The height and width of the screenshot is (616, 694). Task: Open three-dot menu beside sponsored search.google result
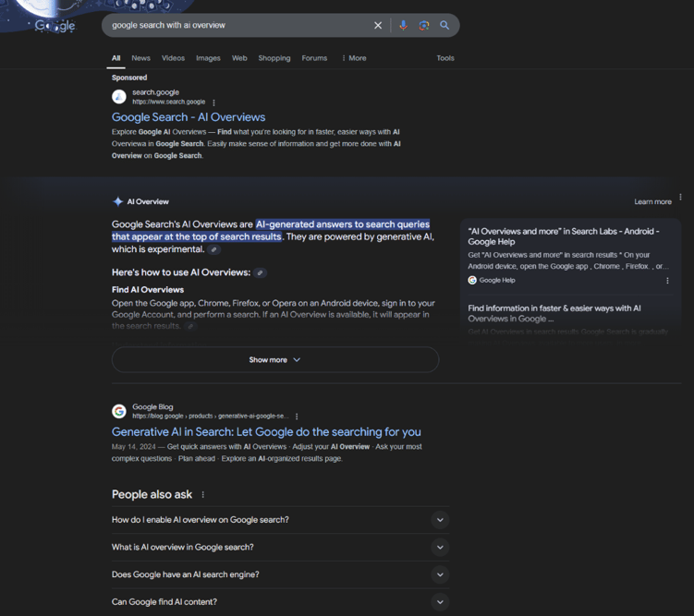tap(214, 103)
